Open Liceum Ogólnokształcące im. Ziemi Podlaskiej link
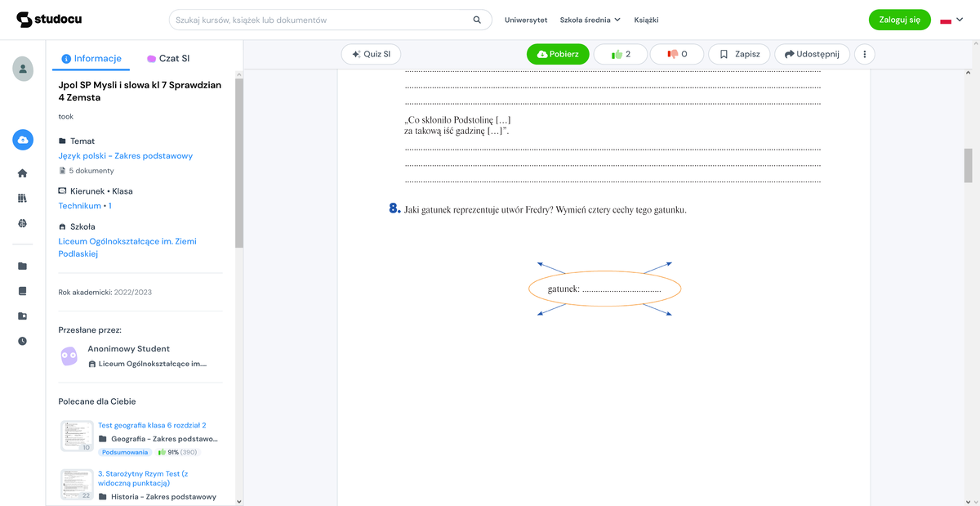 click(127, 248)
